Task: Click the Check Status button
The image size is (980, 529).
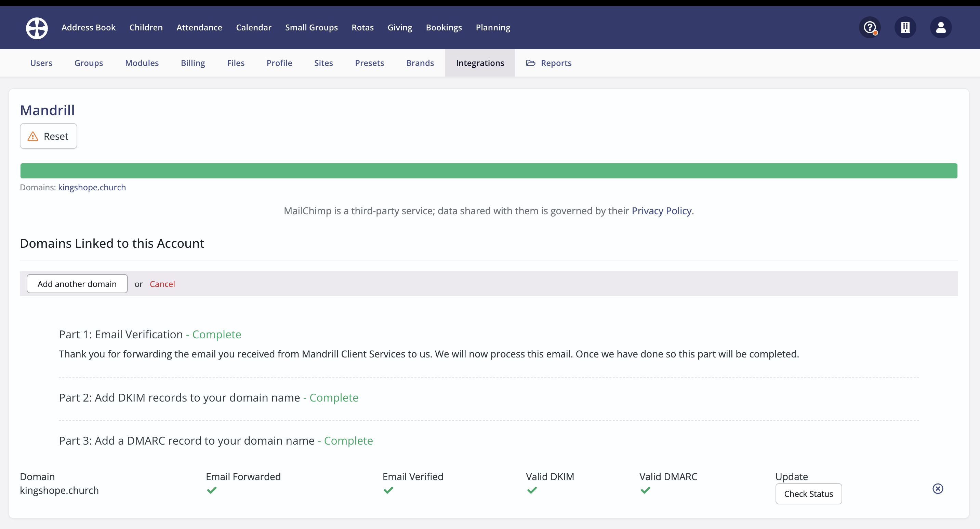Action: coord(808,494)
